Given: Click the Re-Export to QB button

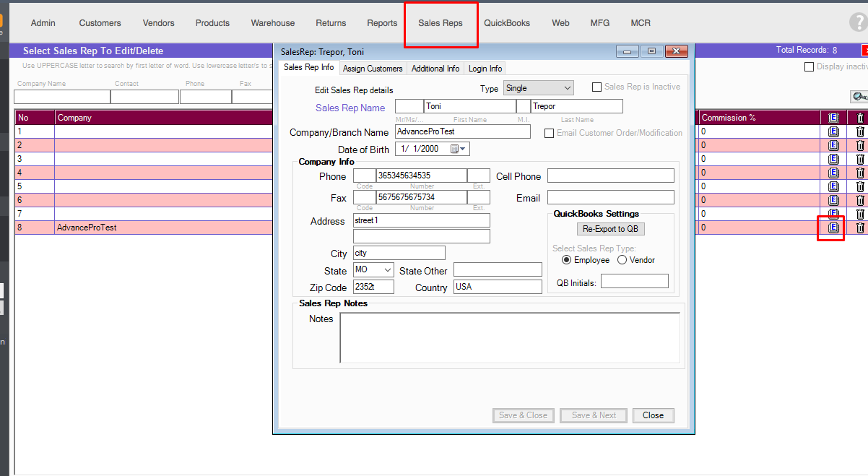Looking at the screenshot, I should 610,229.
